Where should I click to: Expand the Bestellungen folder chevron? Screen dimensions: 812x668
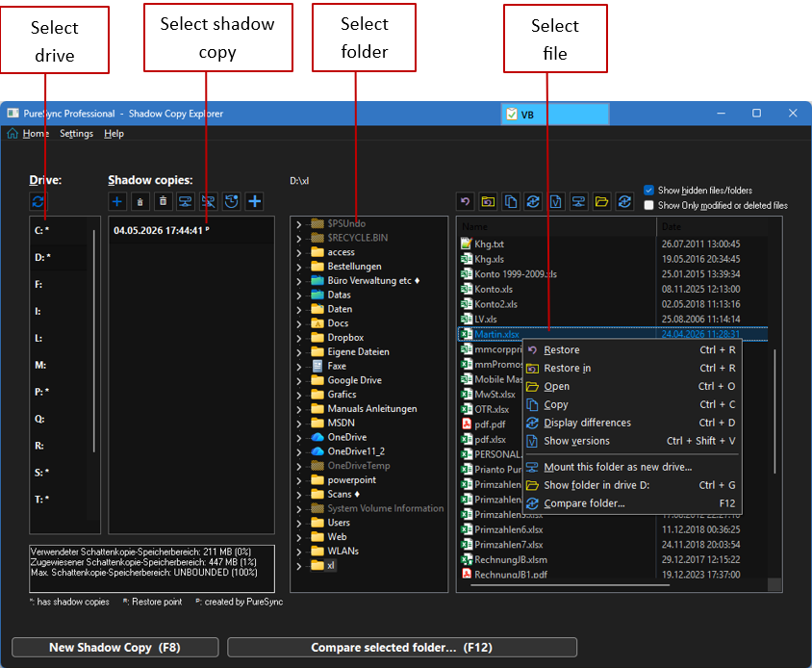(x=299, y=267)
